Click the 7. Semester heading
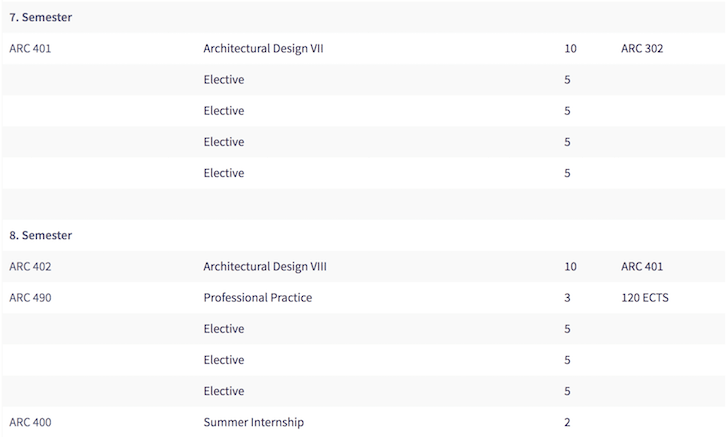The height and width of the screenshot is (437, 726). coord(41,17)
